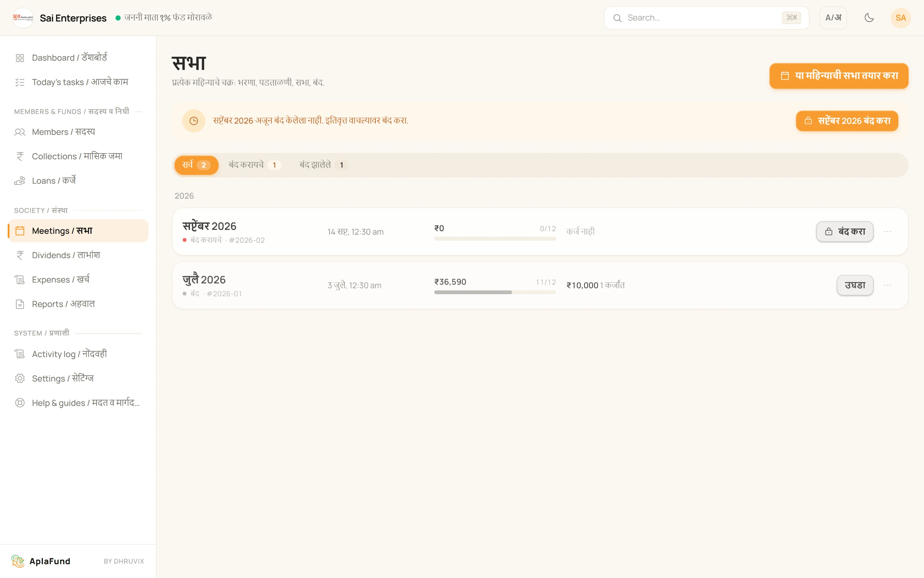This screenshot has width=924, height=578.
Task: Select the बंद करायचे tab
Action: 255,165
